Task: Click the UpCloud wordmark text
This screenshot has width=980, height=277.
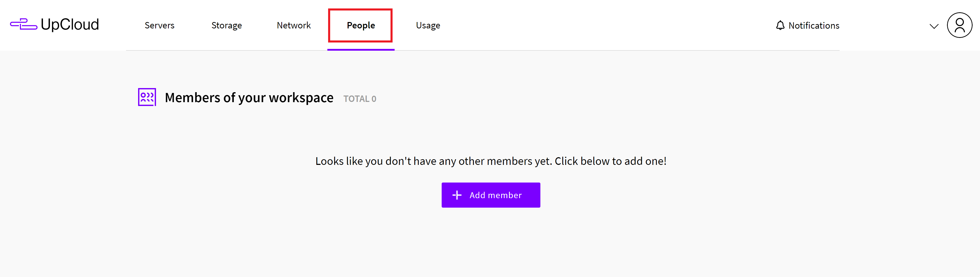Action: click(70, 25)
